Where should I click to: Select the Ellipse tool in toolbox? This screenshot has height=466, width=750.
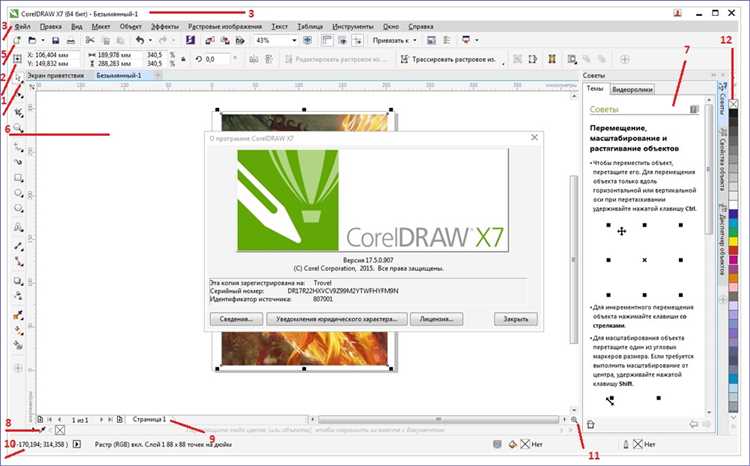(x=18, y=193)
